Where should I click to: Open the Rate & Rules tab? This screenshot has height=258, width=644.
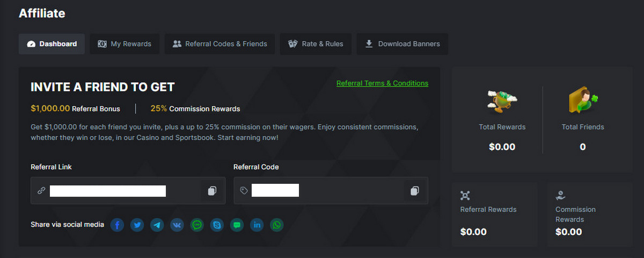click(x=316, y=44)
